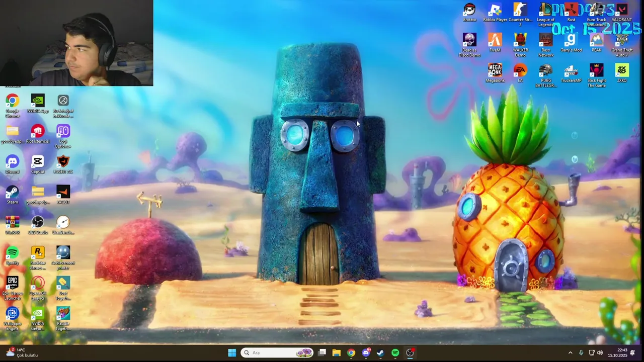The width and height of the screenshot is (644, 362).
Task: Open Megabonk desktop shortcut
Action: point(495,73)
